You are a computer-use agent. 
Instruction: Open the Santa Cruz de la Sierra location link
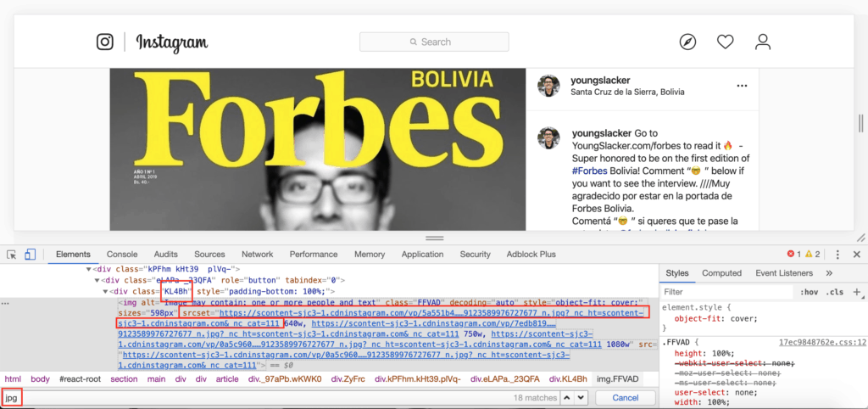click(627, 92)
